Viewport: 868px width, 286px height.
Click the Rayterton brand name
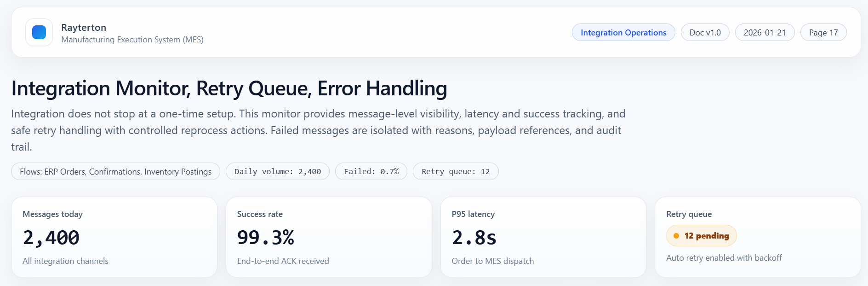[84, 28]
